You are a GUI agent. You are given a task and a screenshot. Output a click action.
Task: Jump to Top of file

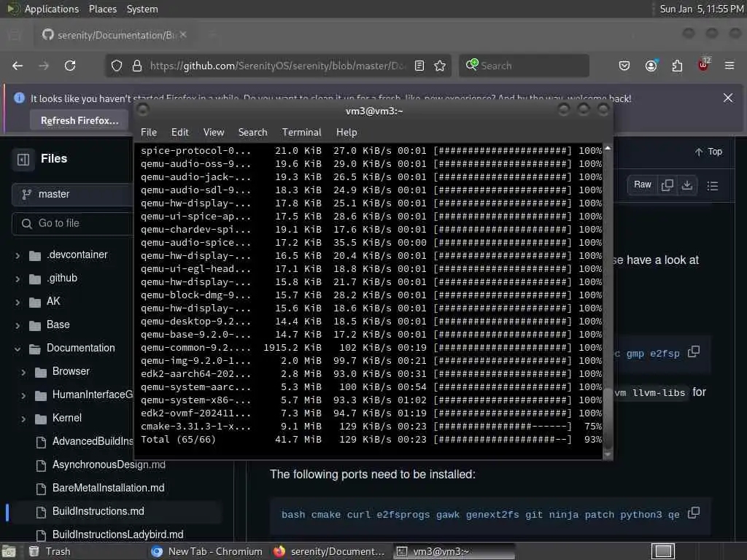(x=708, y=152)
